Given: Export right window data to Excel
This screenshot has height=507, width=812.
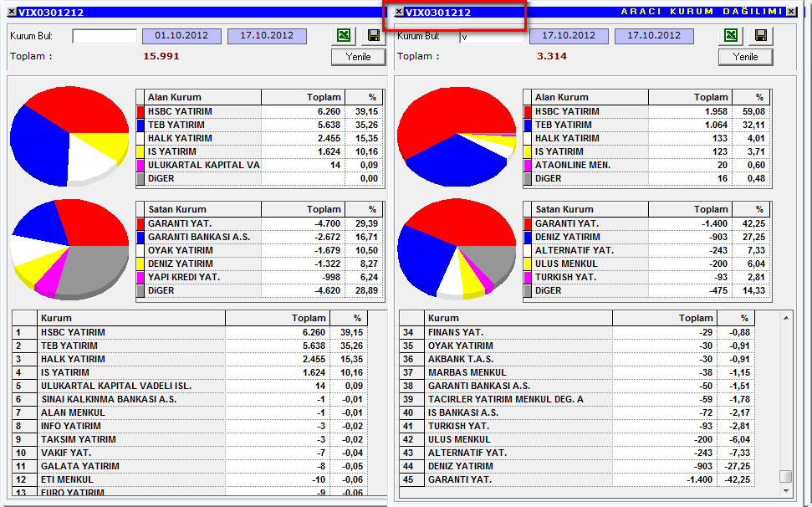Looking at the screenshot, I should [x=731, y=36].
